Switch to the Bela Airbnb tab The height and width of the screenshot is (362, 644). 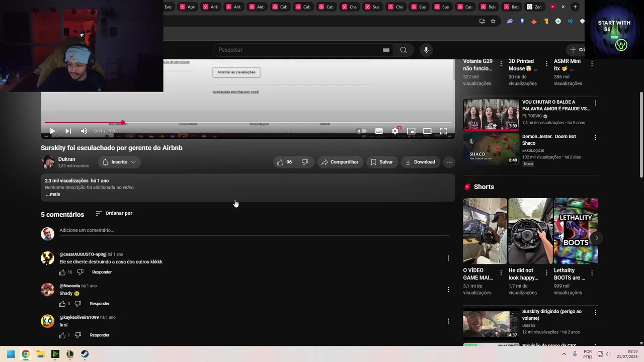(x=488, y=7)
